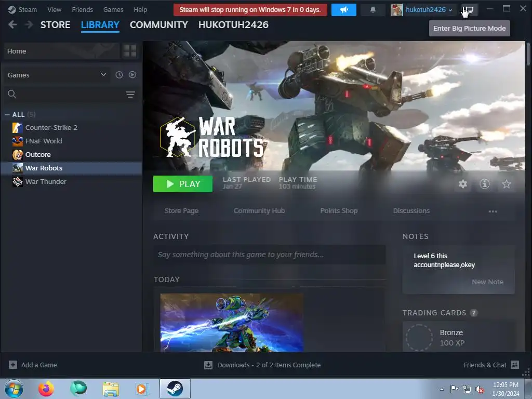Open the hukotuh2426 profile avatar
This screenshot has height=399, width=532.
coord(396,9)
